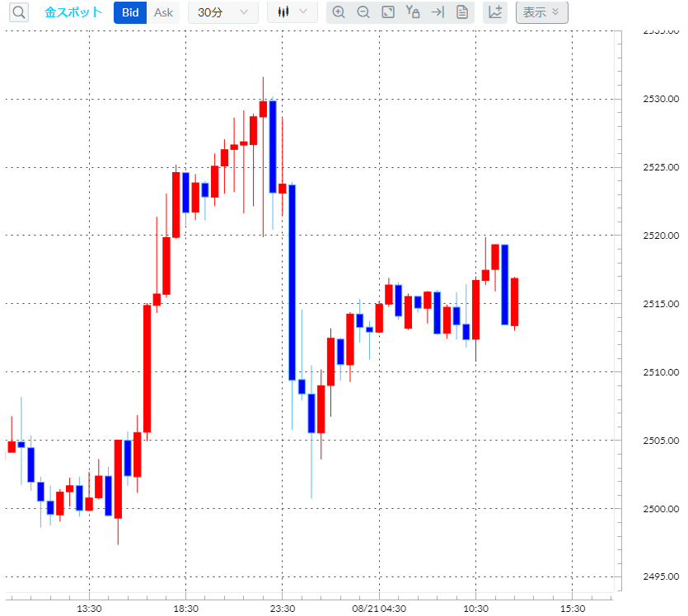This screenshot has height=616, width=688.
Task: Open the document sheet icon
Action: click(x=462, y=12)
